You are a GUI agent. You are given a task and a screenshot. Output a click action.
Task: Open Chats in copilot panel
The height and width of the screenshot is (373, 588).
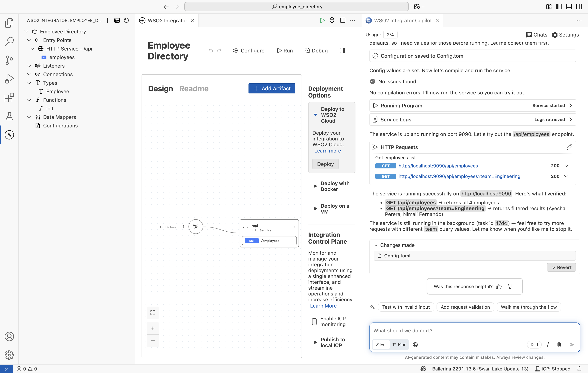(x=537, y=35)
